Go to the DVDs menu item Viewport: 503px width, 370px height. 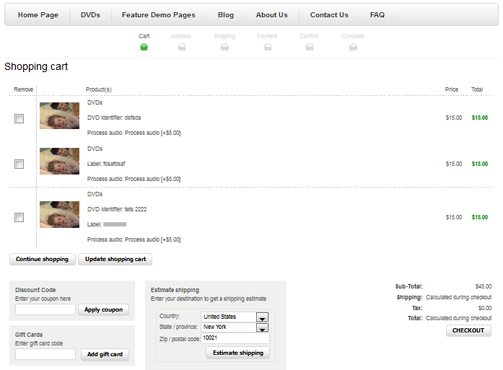90,15
